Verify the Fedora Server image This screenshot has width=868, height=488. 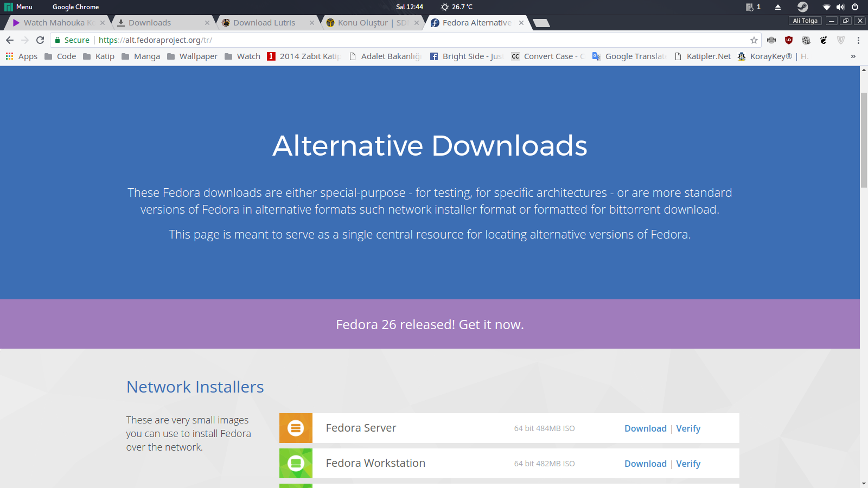pyautogui.click(x=688, y=428)
